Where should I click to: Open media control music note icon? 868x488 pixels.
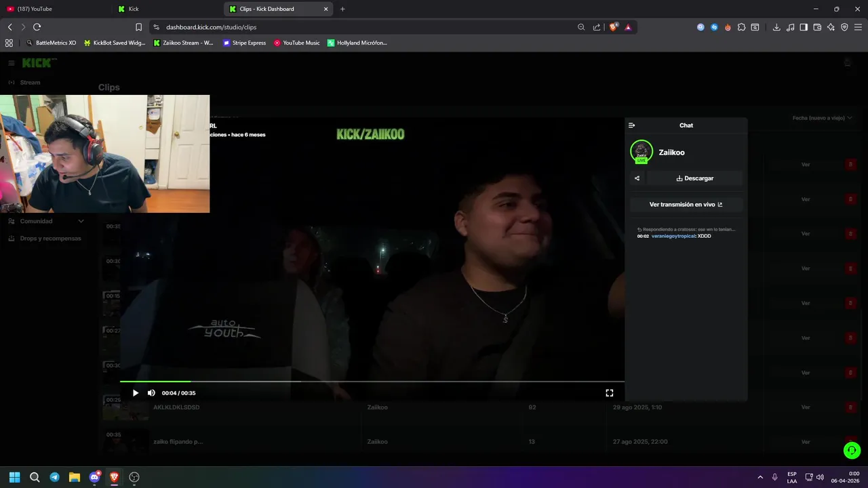click(790, 27)
